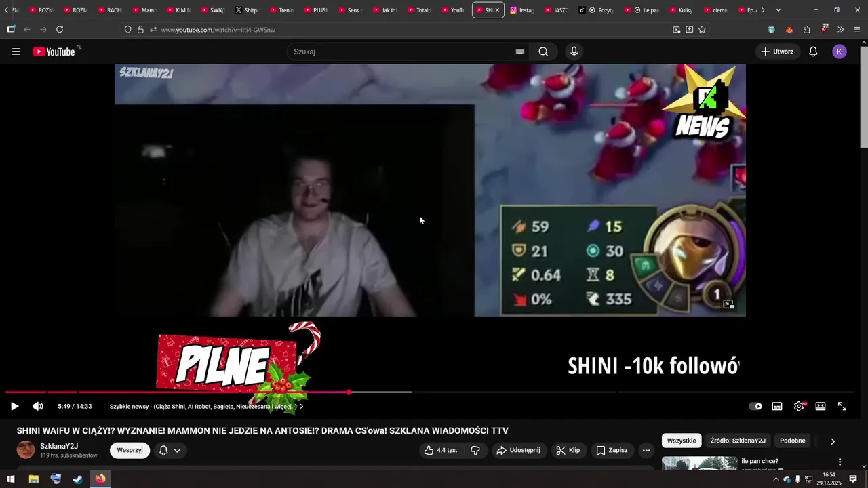The image size is (868, 488).
Task: Open the site lock security icon
Action: click(x=140, y=30)
